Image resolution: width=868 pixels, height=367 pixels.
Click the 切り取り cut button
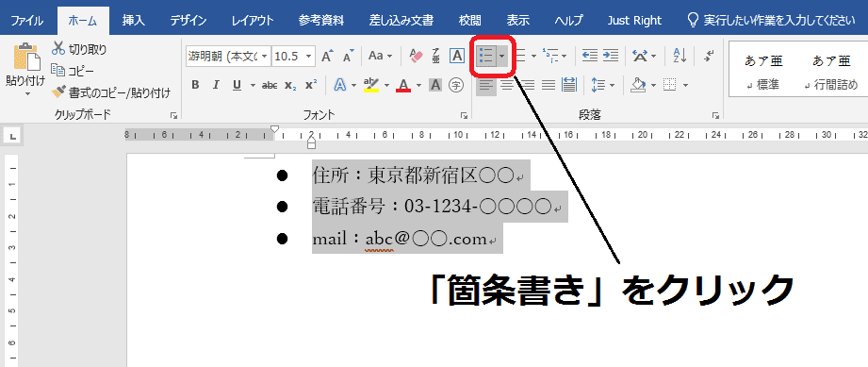79,49
